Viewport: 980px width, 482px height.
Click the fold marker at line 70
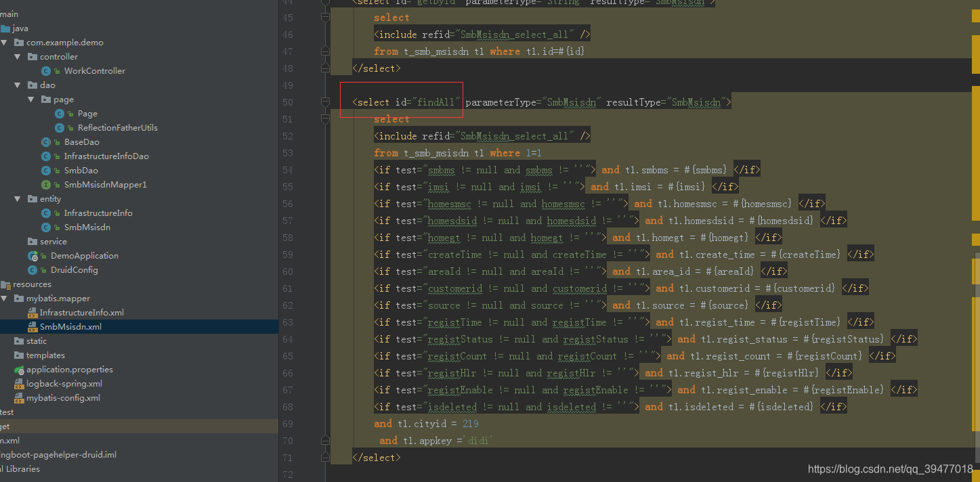coord(325,441)
